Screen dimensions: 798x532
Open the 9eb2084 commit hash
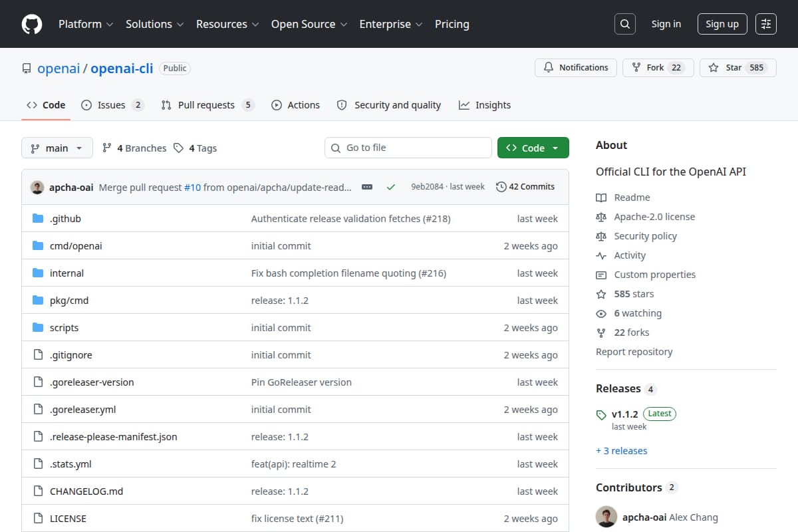(x=427, y=187)
